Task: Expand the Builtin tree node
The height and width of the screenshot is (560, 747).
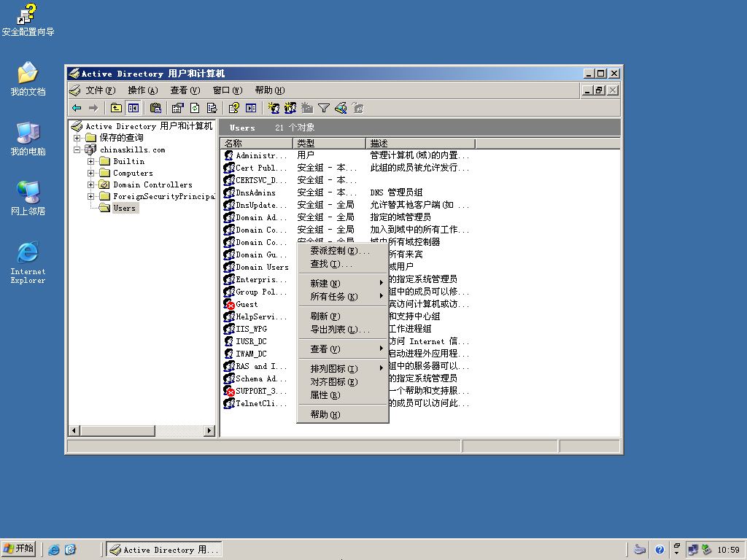Action: point(90,161)
